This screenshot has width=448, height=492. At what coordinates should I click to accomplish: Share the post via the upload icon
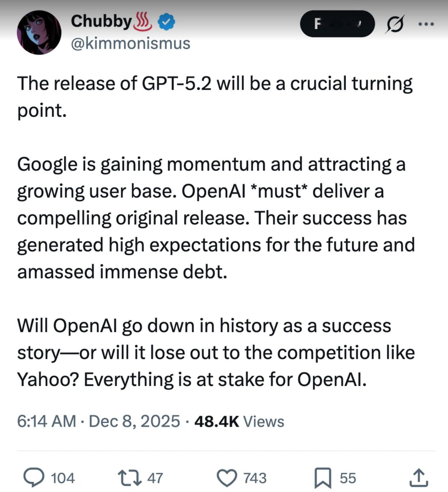pos(419,477)
